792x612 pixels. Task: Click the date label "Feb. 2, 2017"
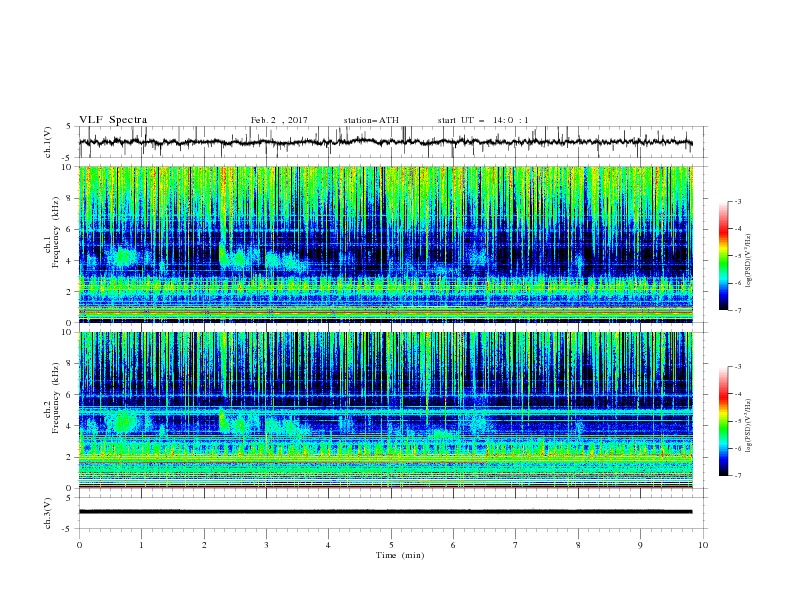[279, 120]
